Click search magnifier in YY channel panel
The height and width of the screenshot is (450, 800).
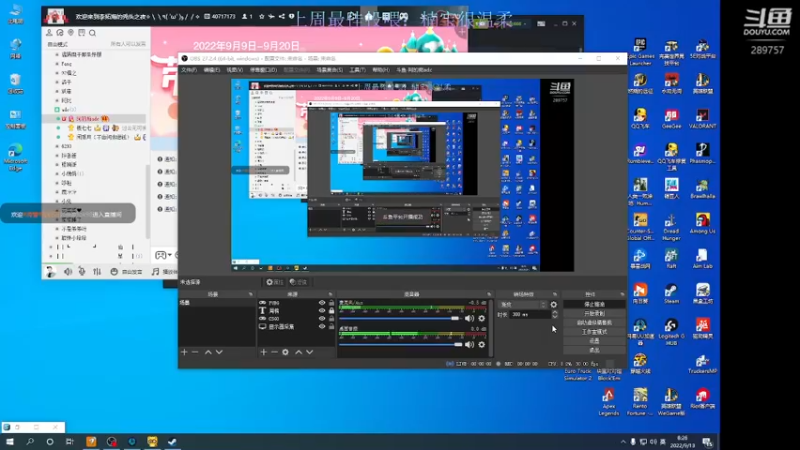tap(92, 33)
